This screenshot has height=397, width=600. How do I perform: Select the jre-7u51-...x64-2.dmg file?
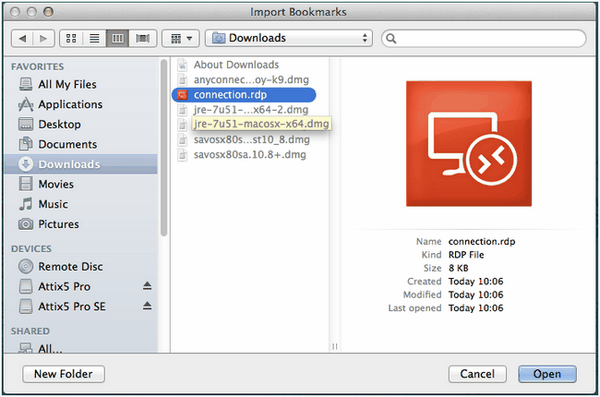(x=251, y=109)
